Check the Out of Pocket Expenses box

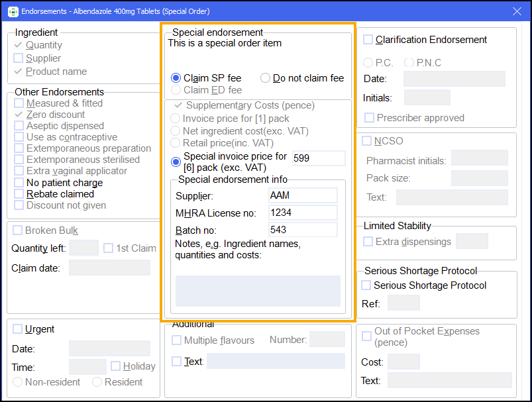(x=367, y=336)
